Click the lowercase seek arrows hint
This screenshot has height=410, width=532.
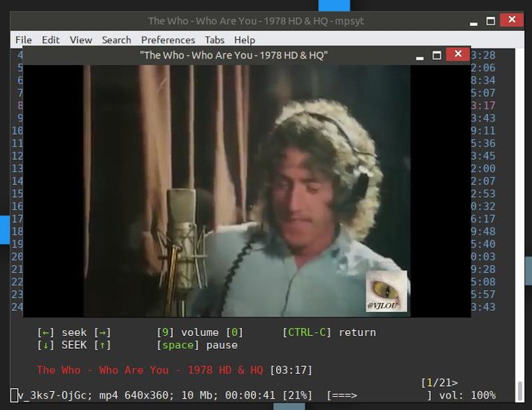tap(74, 332)
